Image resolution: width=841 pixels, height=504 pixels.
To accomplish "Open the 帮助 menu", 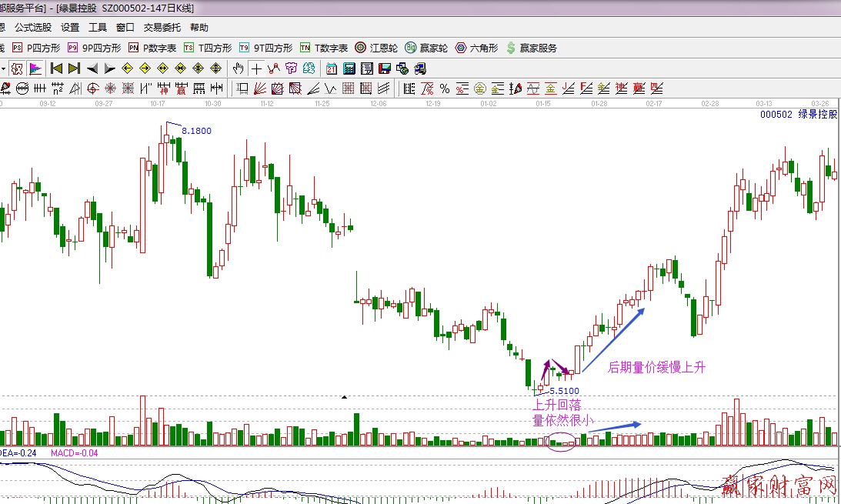I will [x=199, y=27].
